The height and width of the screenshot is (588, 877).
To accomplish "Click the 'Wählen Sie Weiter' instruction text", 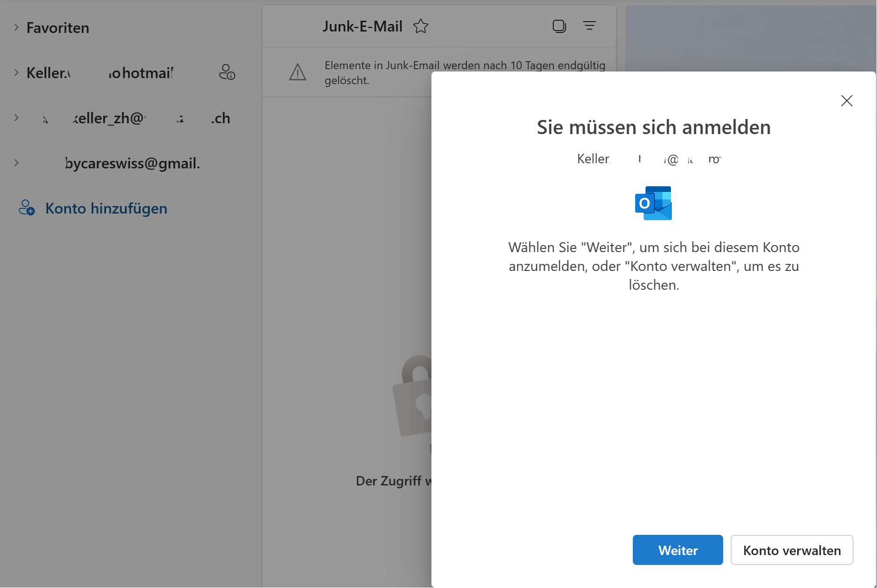I will 654,266.
